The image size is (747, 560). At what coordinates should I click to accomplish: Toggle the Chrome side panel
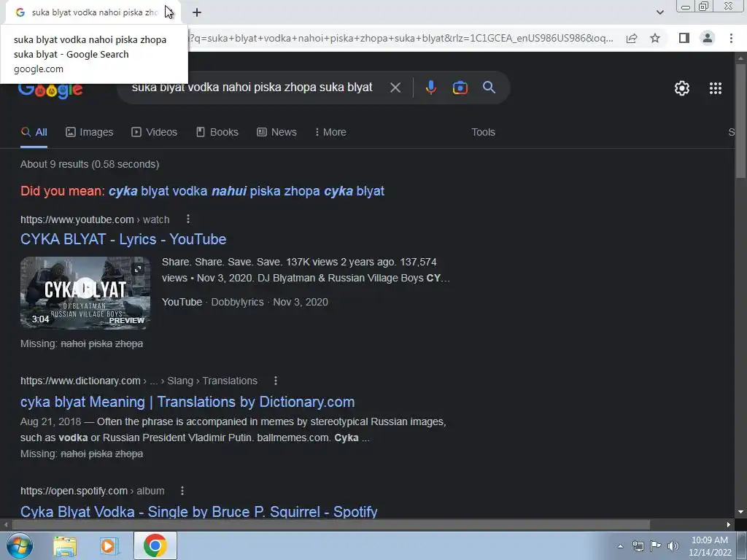(x=684, y=38)
